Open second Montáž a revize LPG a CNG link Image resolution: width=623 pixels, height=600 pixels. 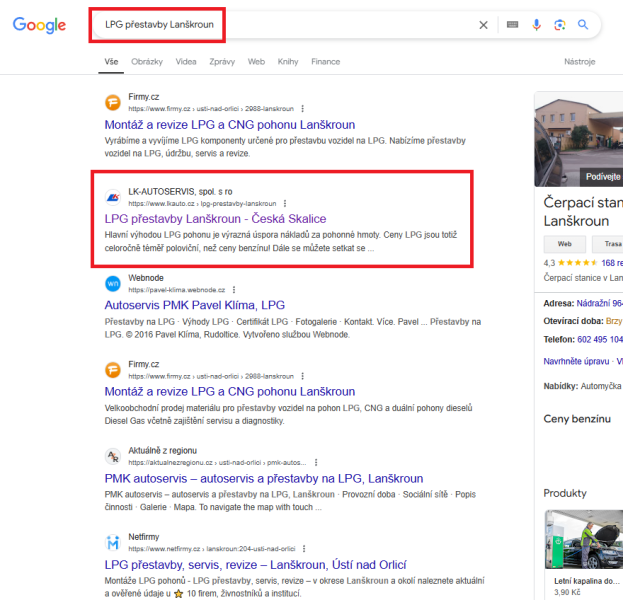pos(230,392)
